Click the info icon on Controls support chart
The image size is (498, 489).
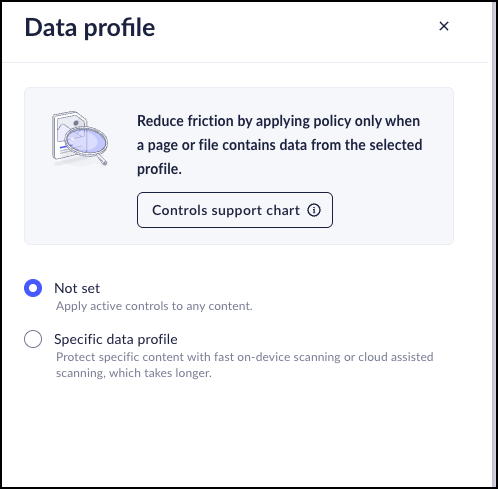click(x=314, y=210)
